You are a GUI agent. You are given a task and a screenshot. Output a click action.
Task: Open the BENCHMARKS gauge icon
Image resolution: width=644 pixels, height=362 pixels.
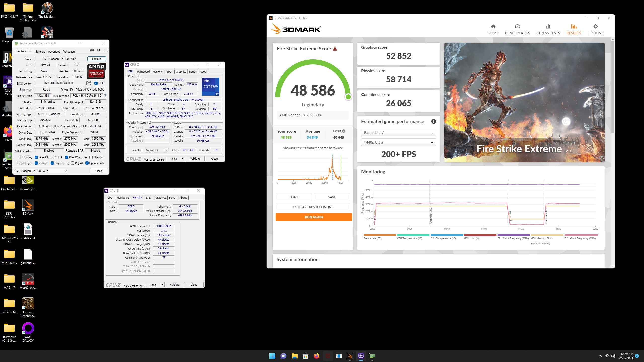pos(517,26)
